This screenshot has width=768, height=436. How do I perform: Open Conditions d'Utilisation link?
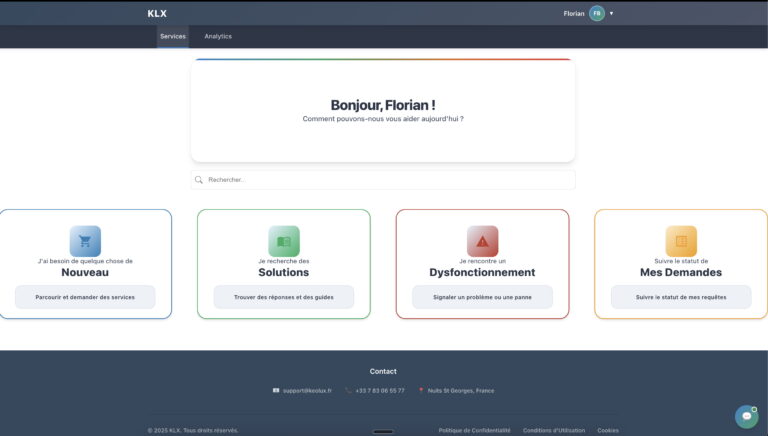[554, 430]
